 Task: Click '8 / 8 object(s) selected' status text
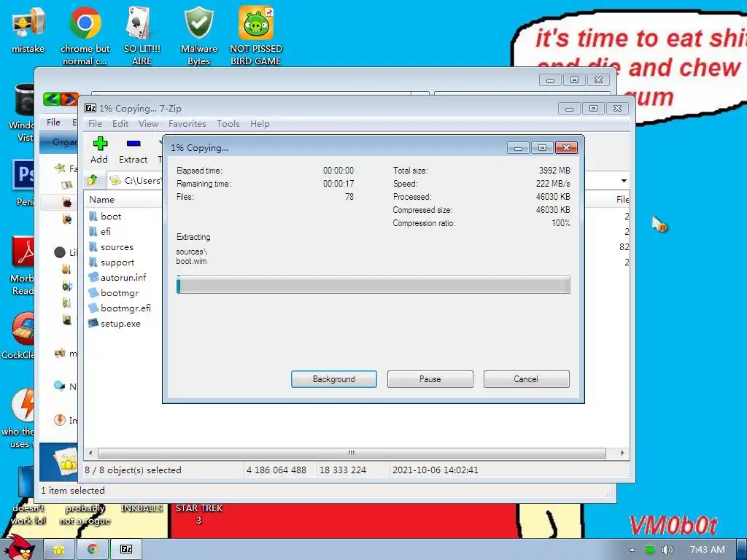[133, 470]
